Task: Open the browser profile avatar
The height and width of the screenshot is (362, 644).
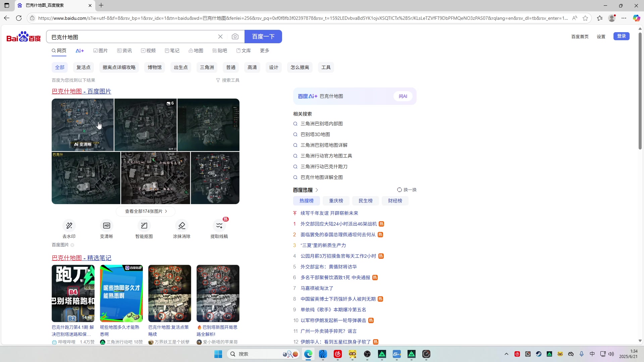Action: tap(612, 18)
